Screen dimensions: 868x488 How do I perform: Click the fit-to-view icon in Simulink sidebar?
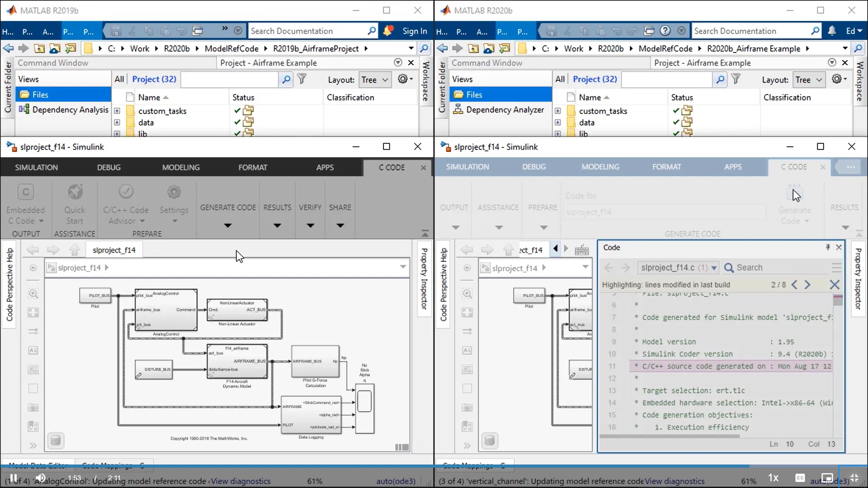(x=33, y=312)
